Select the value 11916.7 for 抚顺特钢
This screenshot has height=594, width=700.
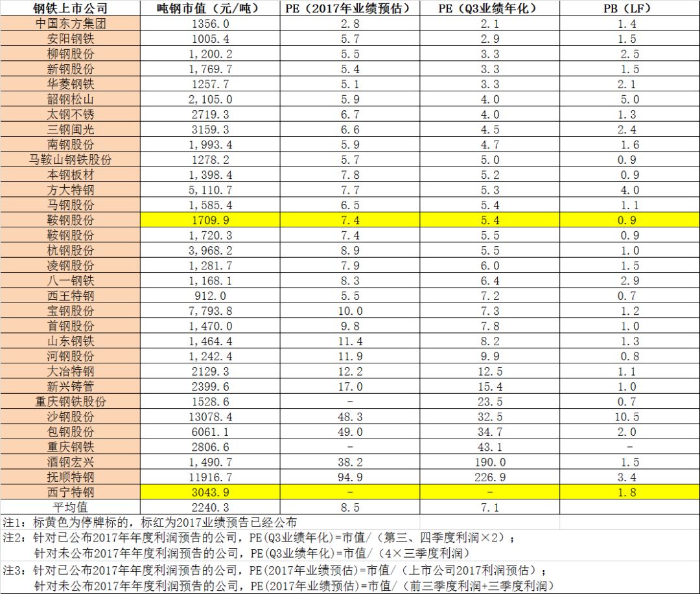(210, 478)
